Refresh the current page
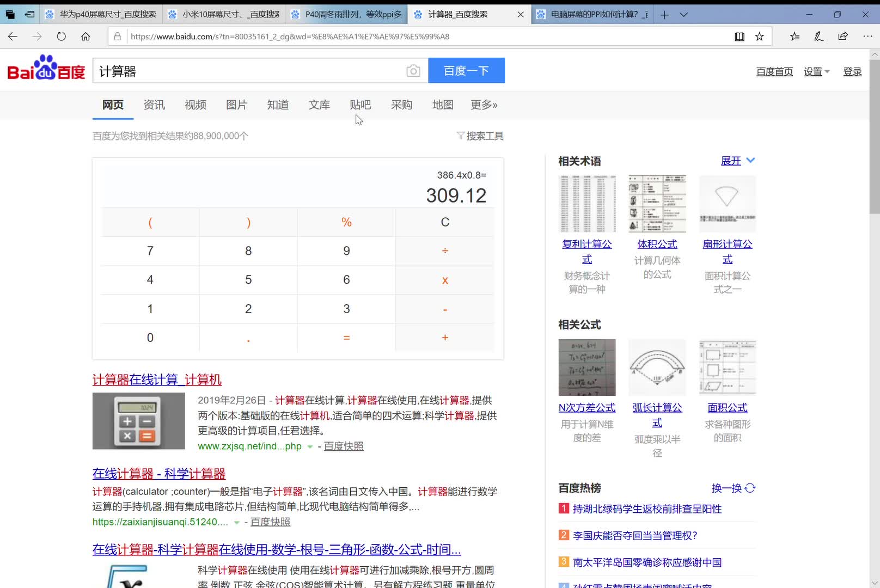Screen dimensions: 880x588 pos(61,36)
